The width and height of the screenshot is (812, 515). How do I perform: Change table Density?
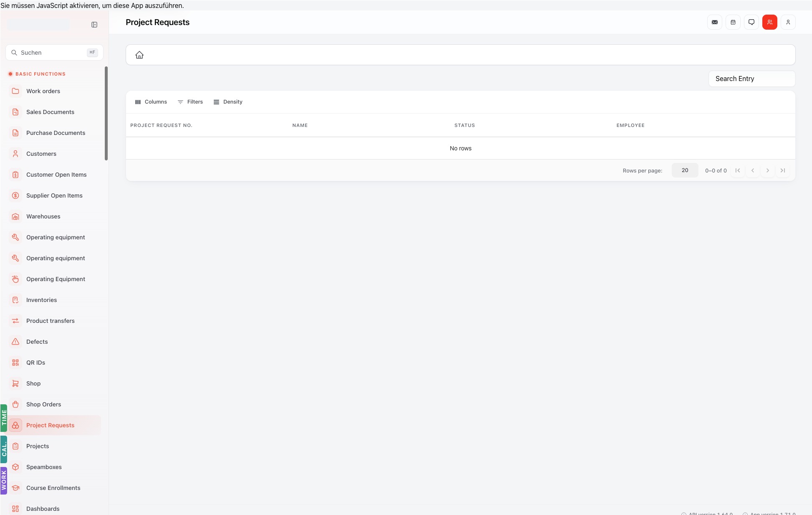pyautogui.click(x=228, y=102)
